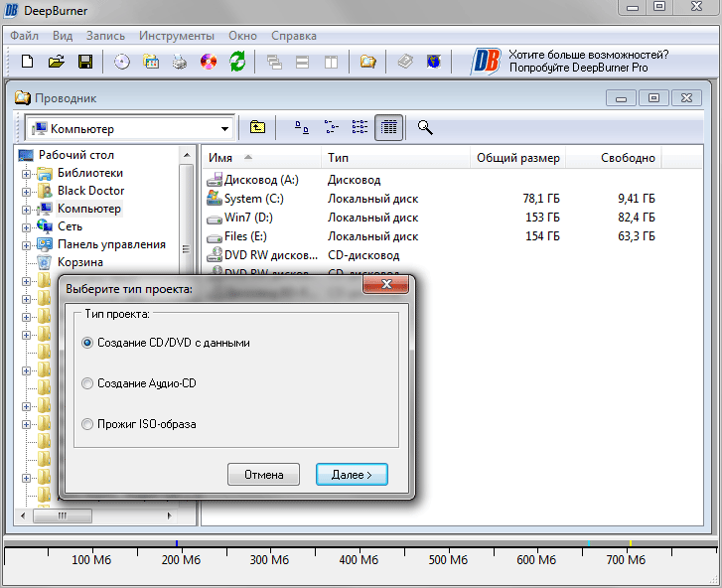Expand the Компьютер tree node
This screenshot has height=588, width=722.
coord(26,210)
